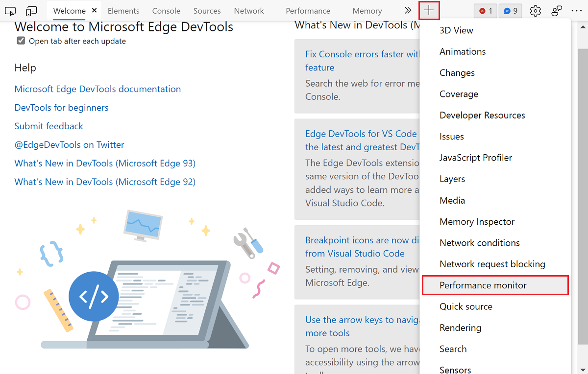Select Performance monitor menu item
The height and width of the screenshot is (374, 588).
click(495, 285)
